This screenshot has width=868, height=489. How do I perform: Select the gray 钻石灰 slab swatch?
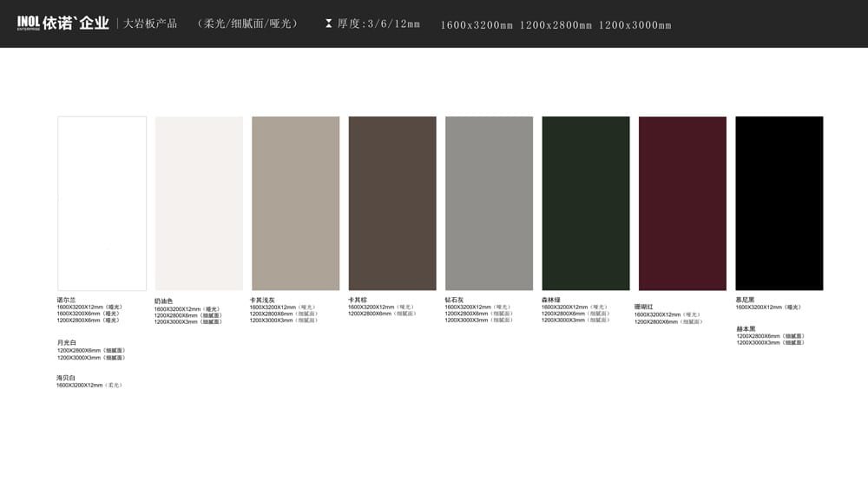tap(489, 203)
